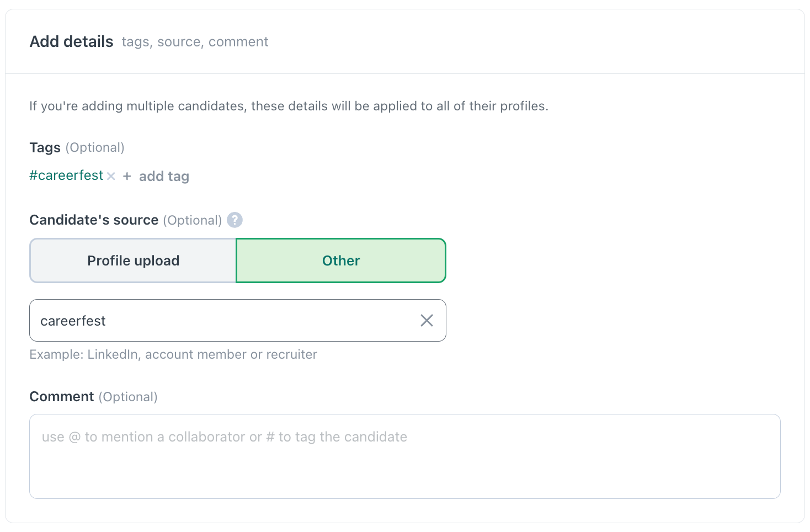Click the plus icon before add tag
810x532 pixels.
pyautogui.click(x=127, y=176)
